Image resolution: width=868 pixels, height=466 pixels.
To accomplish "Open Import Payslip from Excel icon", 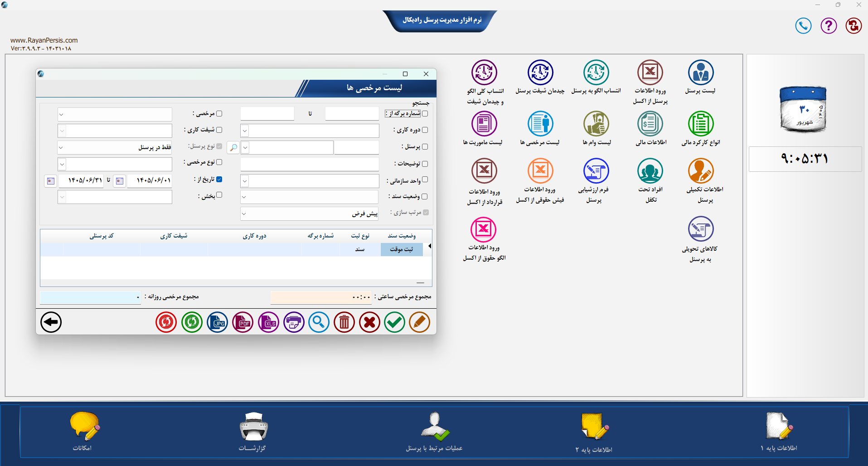I will coord(540,171).
